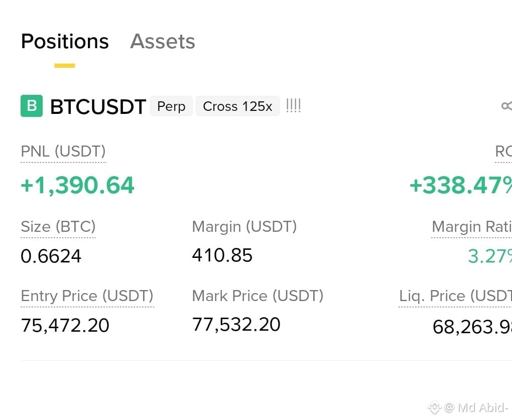Tap the Margin Ratio label for details

point(472,226)
